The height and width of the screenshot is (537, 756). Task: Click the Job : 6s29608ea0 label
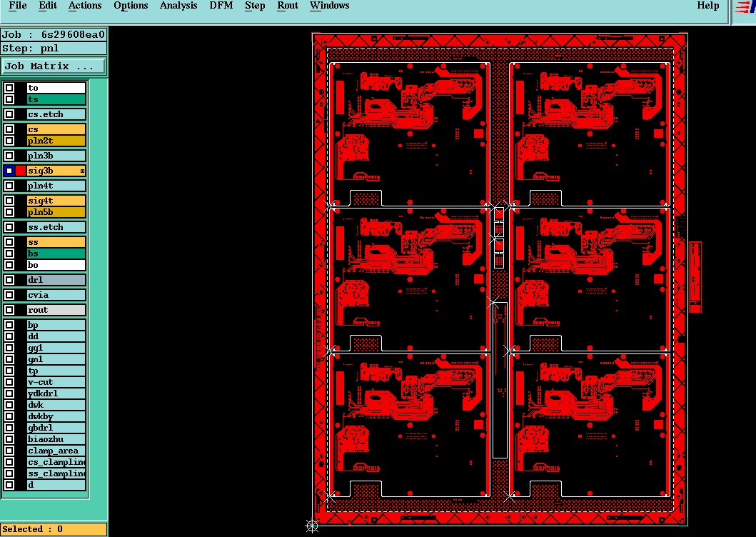point(54,35)
